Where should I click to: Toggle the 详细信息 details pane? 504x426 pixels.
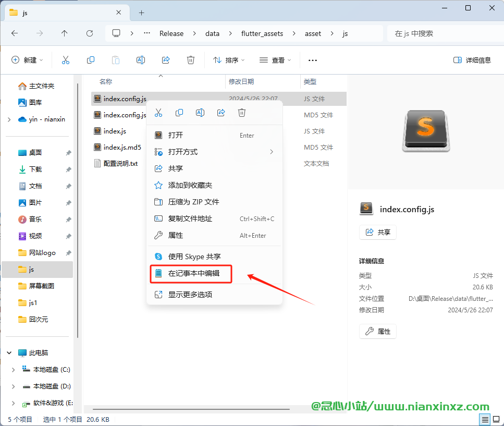point(472,60)
